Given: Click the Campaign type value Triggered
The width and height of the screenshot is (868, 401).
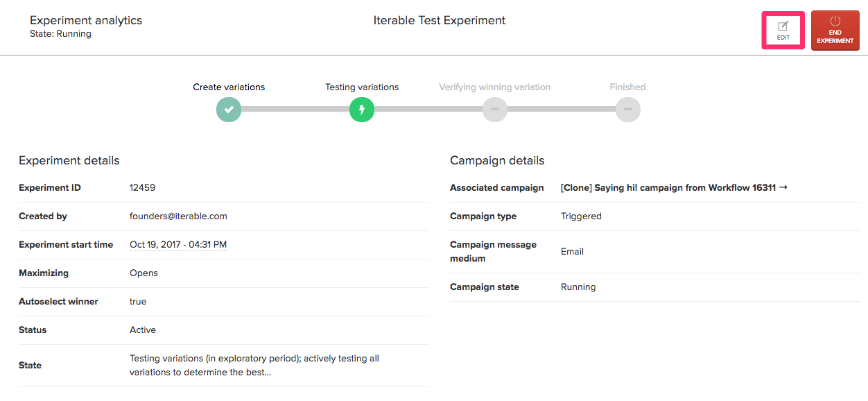Looking at the screenshot, I should (581, 216).
